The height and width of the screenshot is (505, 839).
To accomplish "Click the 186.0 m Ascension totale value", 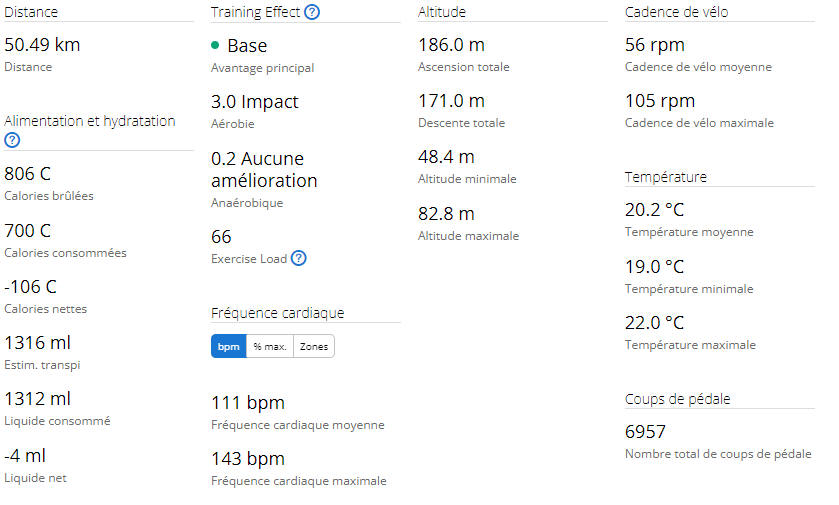I will pos(452,44).
